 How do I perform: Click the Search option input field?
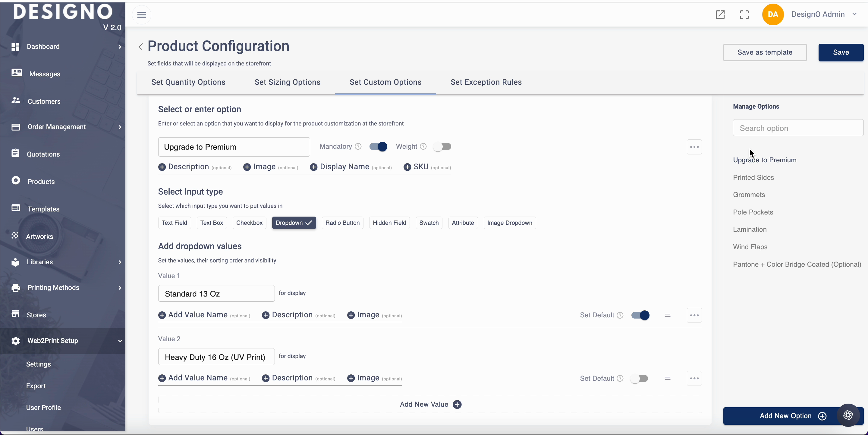797,128
